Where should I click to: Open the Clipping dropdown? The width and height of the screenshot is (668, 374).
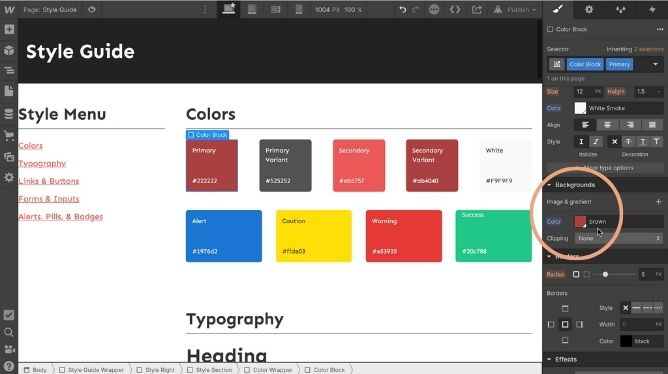pos(619,239)
